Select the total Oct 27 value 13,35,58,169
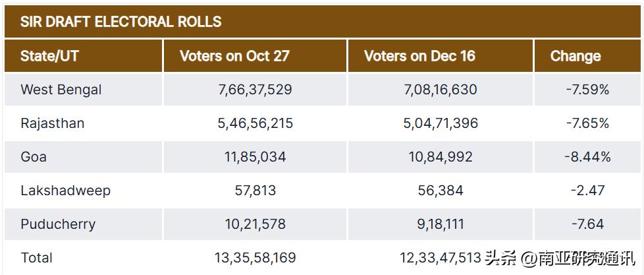 [255, 258]
